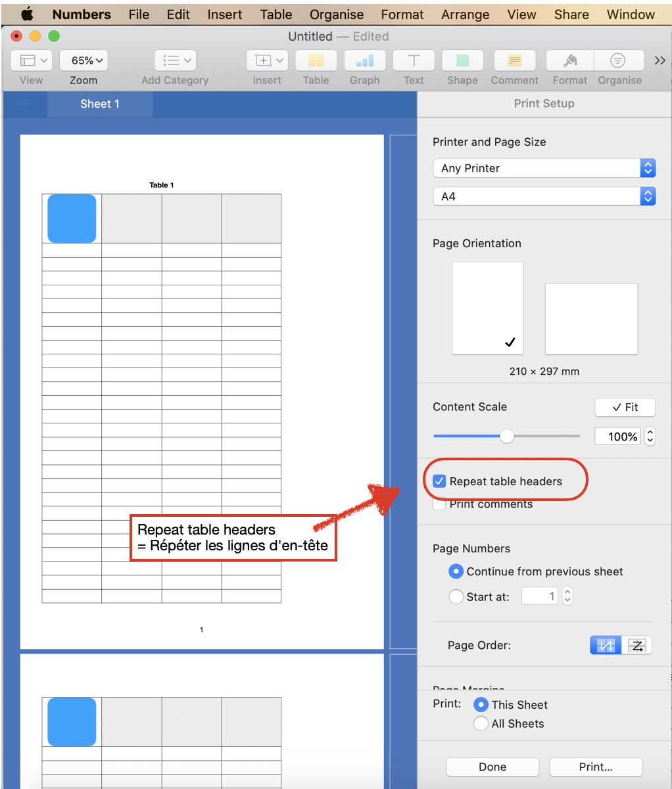The width and height of the screenshot is (672, 789).
Task: Open the Window menu
Action: (x=631, y=14)
